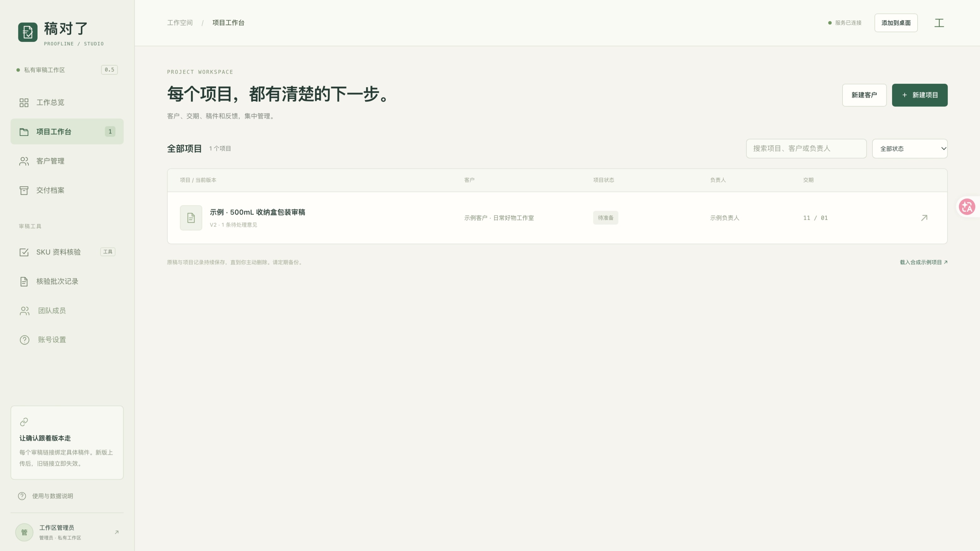Open 工作总览 grid icon
The height and width of the screenshot is (551, 980).
pyautogui.click(x=24, y=103)
